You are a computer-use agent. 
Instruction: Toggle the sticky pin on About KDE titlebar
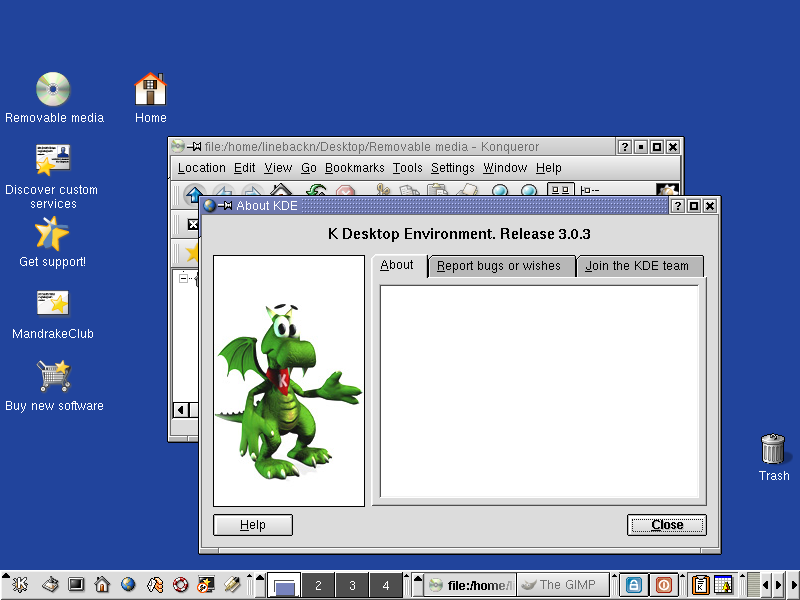pos(226,206)
